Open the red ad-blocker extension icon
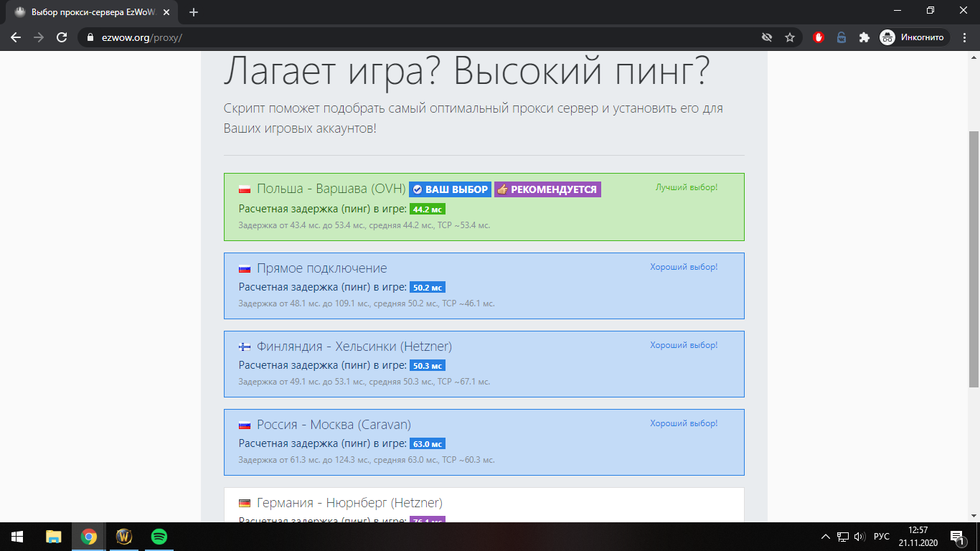The image size is (980, 551). tap(819, 37)
